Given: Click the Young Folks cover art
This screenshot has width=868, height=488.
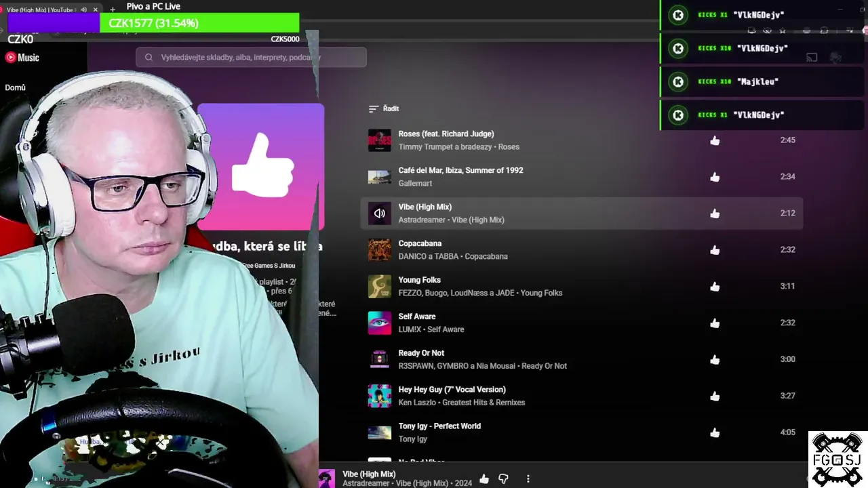Looking at the screenshot, I should [380, 287].
